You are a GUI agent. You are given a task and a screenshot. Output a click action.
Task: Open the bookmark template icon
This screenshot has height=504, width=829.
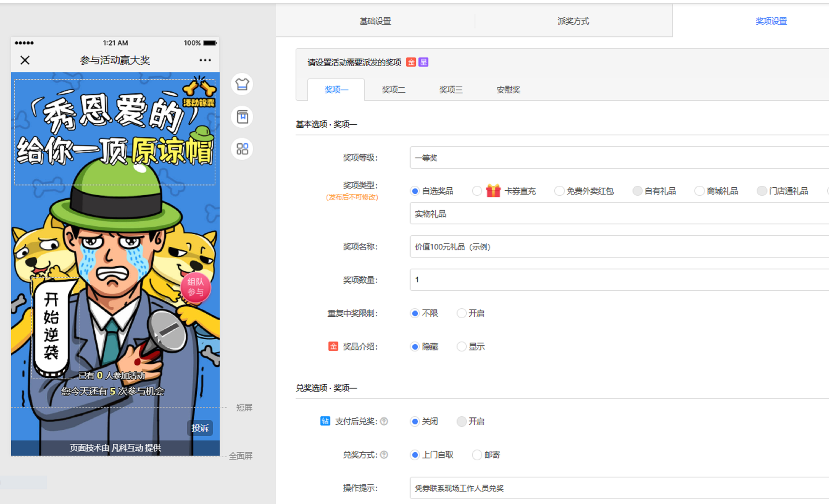click(x=242, y=117)
